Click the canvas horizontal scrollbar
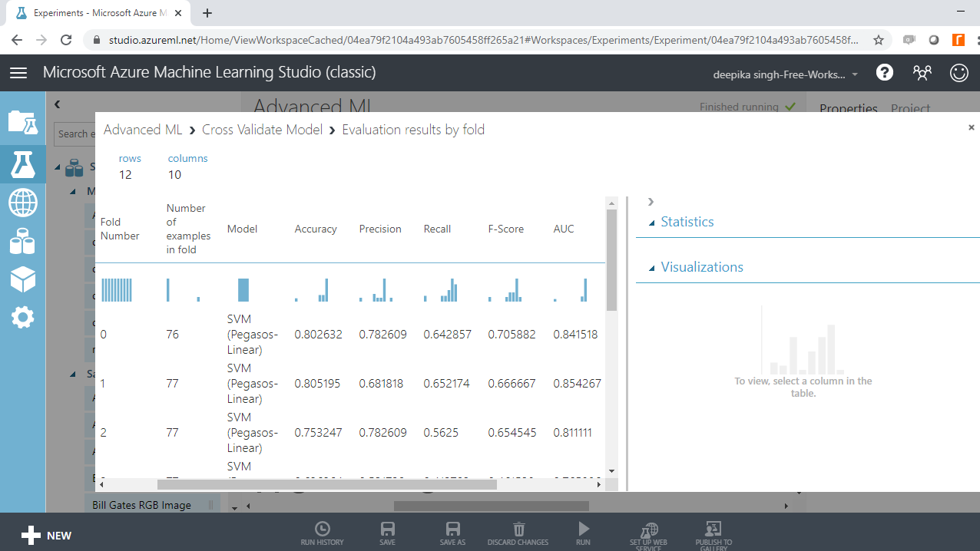Viewport: 980px width, 551px height. click(492, 506)
